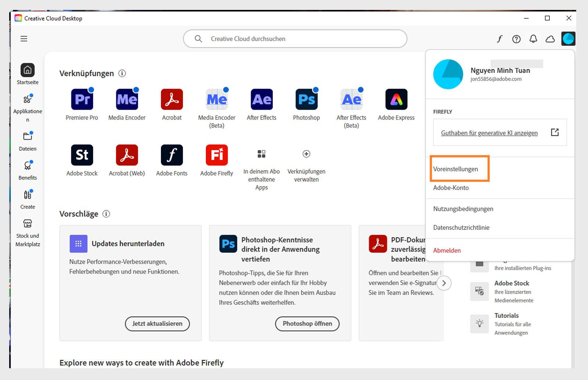Screen dimensions: 588x380
Task: Open Photoshop from the Verknüpfungen shortcuts
Action: coord(306,99)
